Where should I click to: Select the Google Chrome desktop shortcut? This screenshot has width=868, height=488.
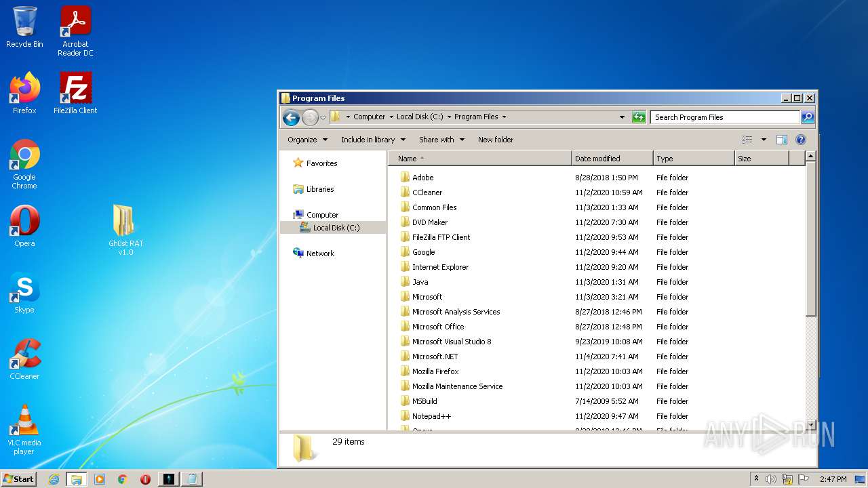pos(24,164)
